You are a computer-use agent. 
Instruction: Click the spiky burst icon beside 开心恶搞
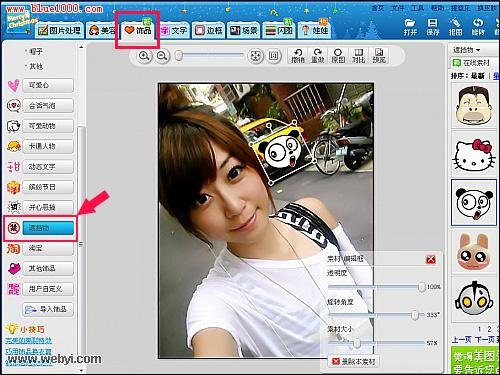coord(14,207)
